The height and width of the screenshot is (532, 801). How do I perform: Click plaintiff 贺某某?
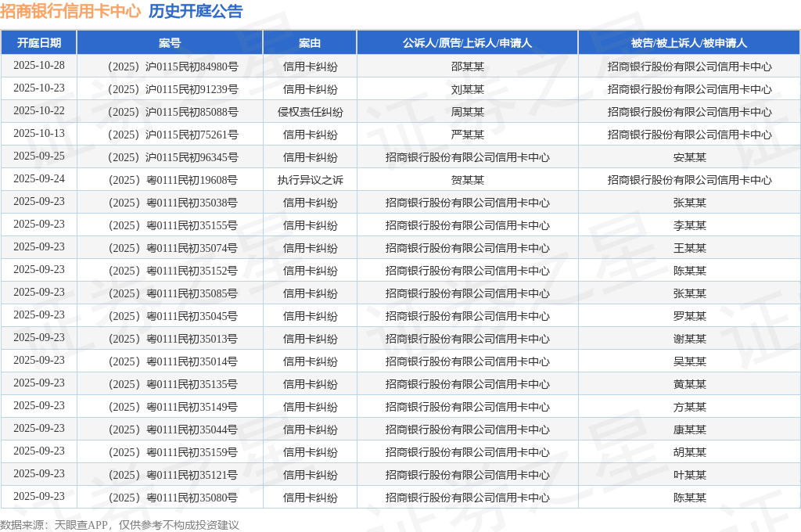[468, 180]
